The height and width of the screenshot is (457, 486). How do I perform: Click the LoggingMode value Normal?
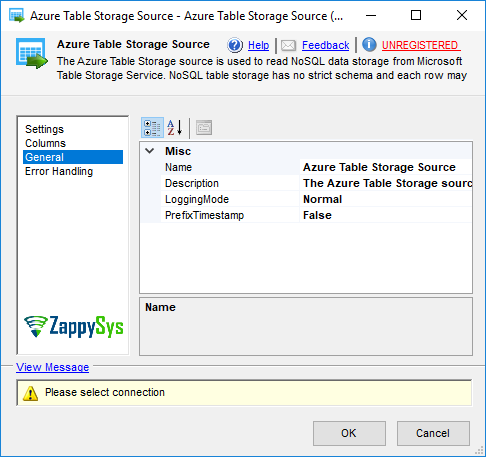(x=386, y=199)
